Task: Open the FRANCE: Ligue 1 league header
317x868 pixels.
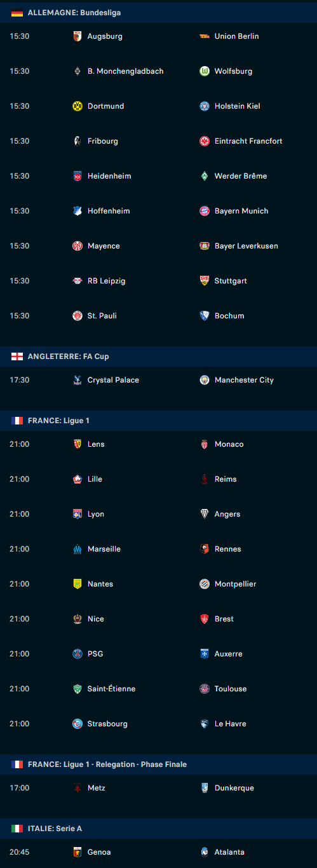Action: click(x=158, y=421)
